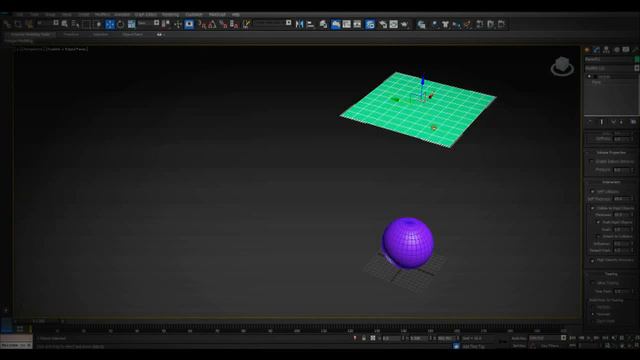
Task: Toggle the Snaps Toggle button
Action: point(202,24)
